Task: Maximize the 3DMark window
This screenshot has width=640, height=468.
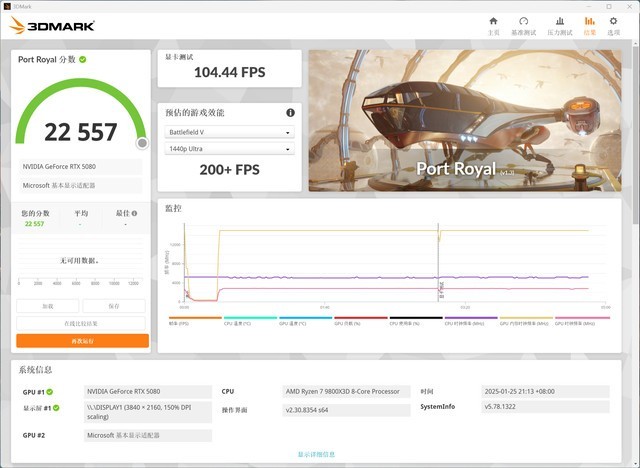Action: coord(609,6)
